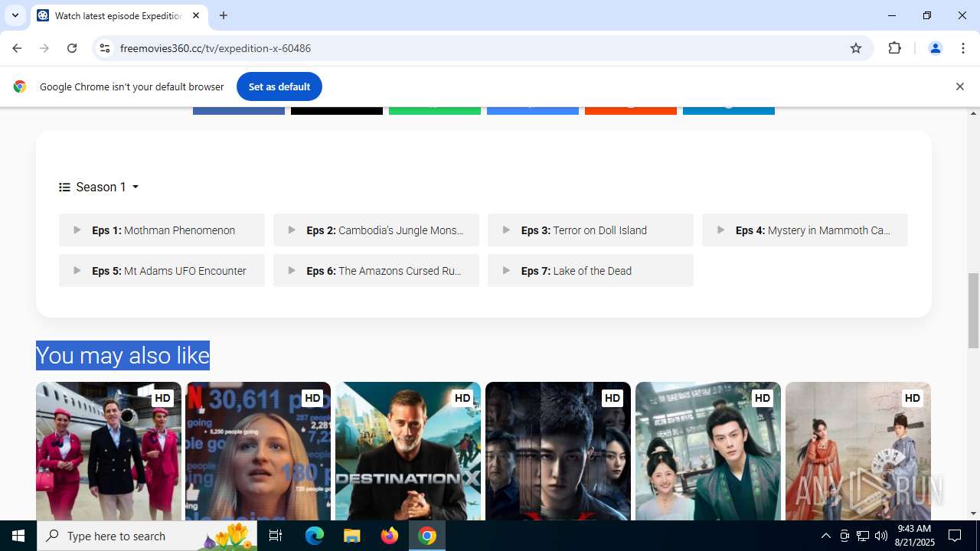Screen dimensions: 980x551
Task: Launch Microsoft Edge from the taskbar
Action: tap(315, 536)
